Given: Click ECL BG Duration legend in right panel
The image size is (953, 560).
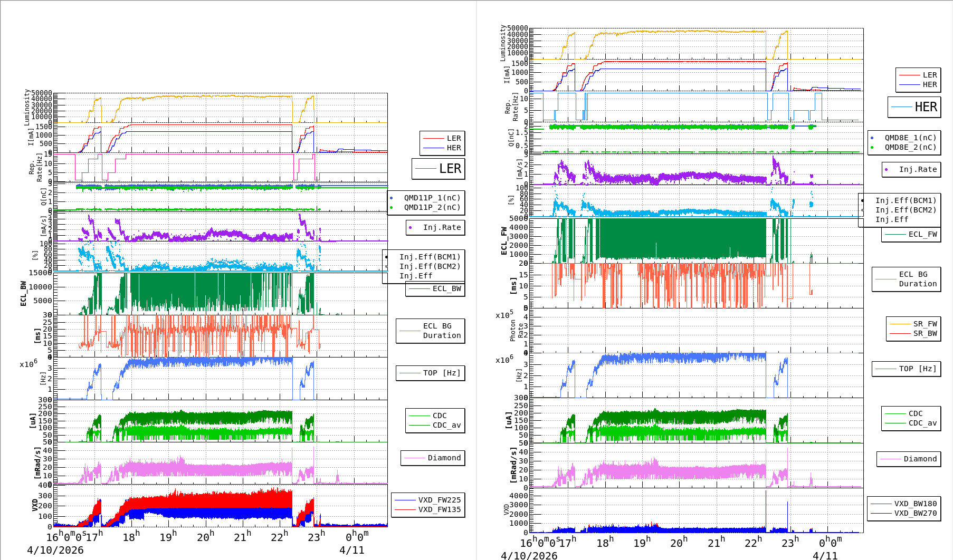Looking at the screenshot, I should coord(907,279).
